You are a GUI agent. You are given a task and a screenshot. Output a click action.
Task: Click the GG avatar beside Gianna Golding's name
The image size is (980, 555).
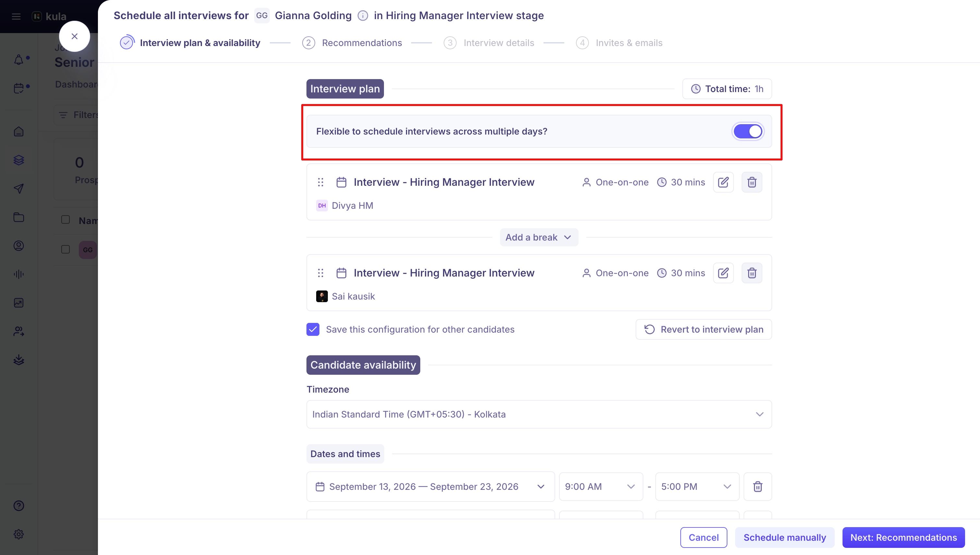(x=262, y=16)
